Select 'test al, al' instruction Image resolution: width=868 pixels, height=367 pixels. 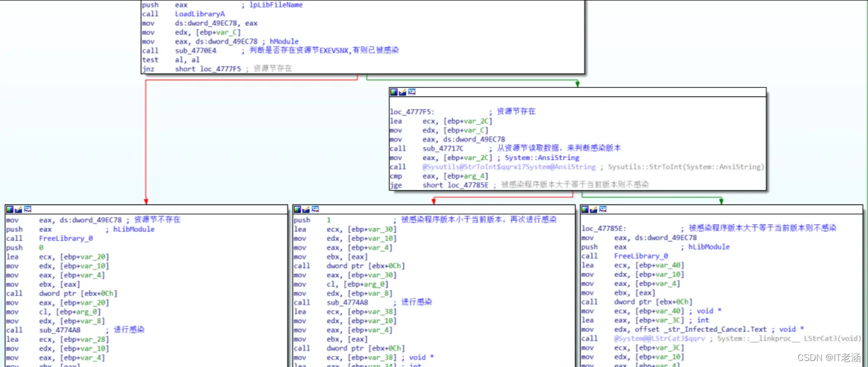[x=171, y=60]
